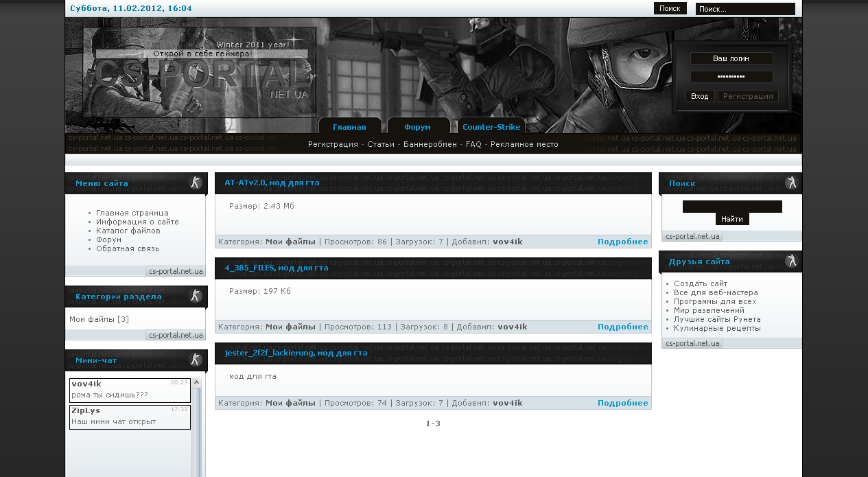868x477 pixels.
Task: Open the AT-ATv2.0, мод для гта entry
Action: tap(272, 183)
